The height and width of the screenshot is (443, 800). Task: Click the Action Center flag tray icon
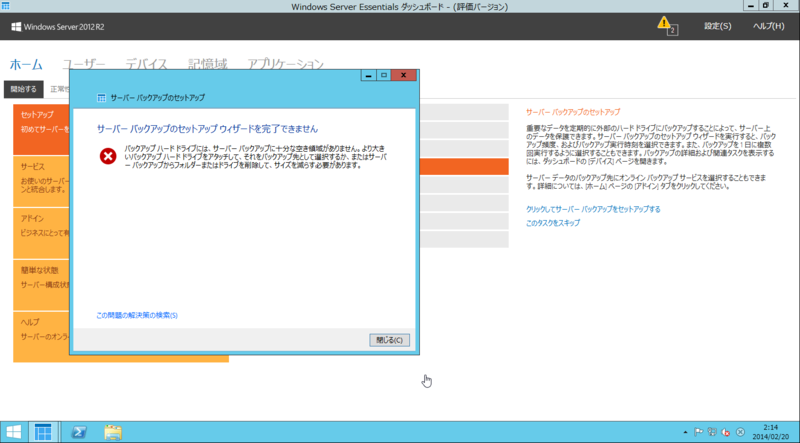(x=698, y=432)
